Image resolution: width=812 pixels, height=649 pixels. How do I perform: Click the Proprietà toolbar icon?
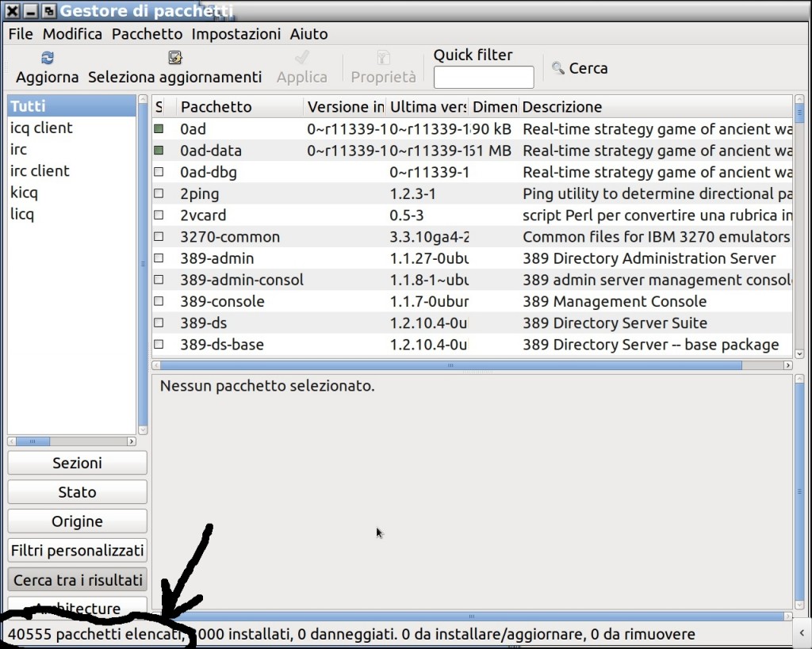click(x=383, y=57)
